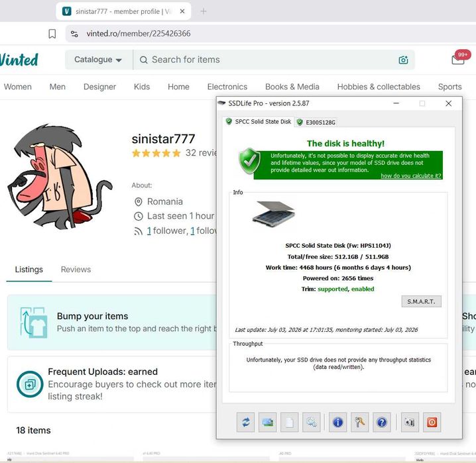Click the browser address bar URL
476x463 pixels.
pyautogui.click(x=139, y=34)
